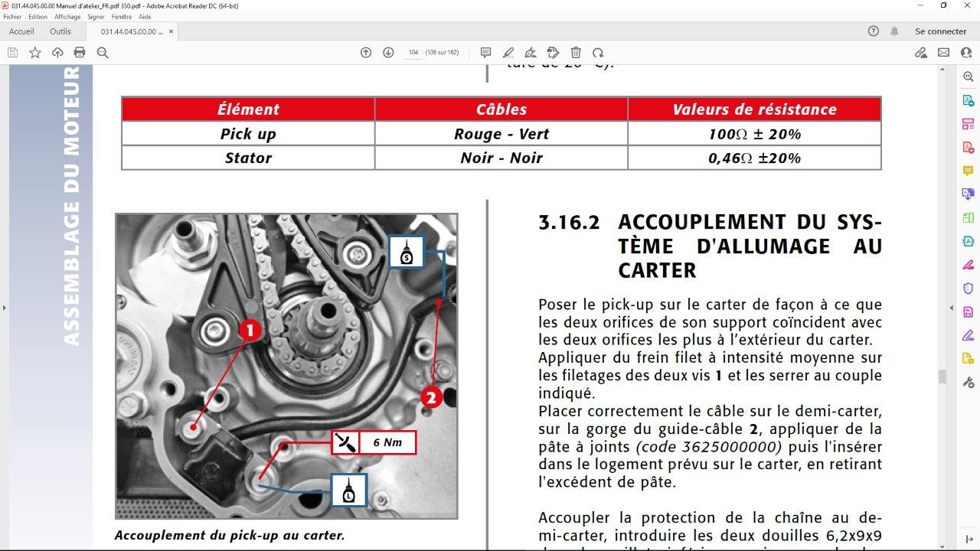Click the Se connecter button
This screenshot has width=980, height=551.
tap(940, 31)
